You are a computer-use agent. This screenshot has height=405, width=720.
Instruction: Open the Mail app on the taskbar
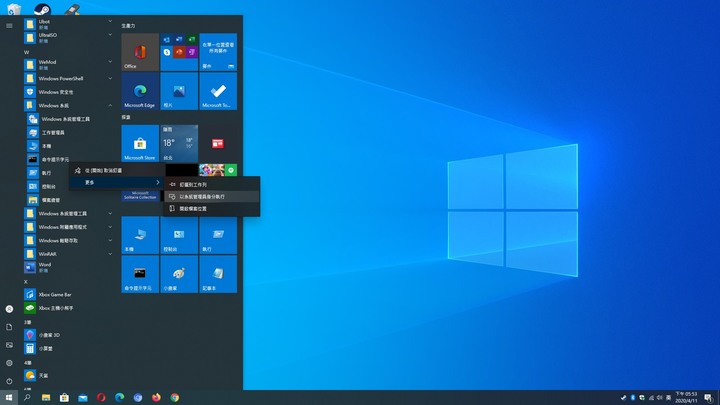click(83, 398)
